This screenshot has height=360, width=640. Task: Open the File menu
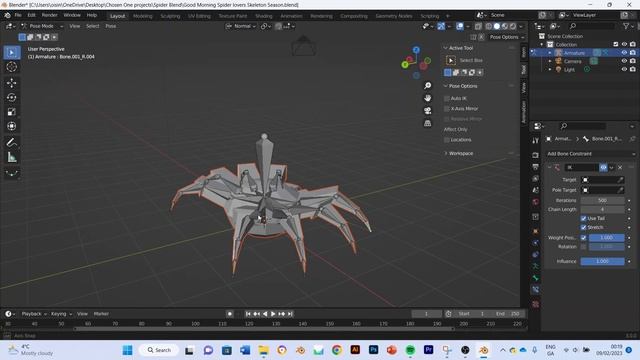18,15
